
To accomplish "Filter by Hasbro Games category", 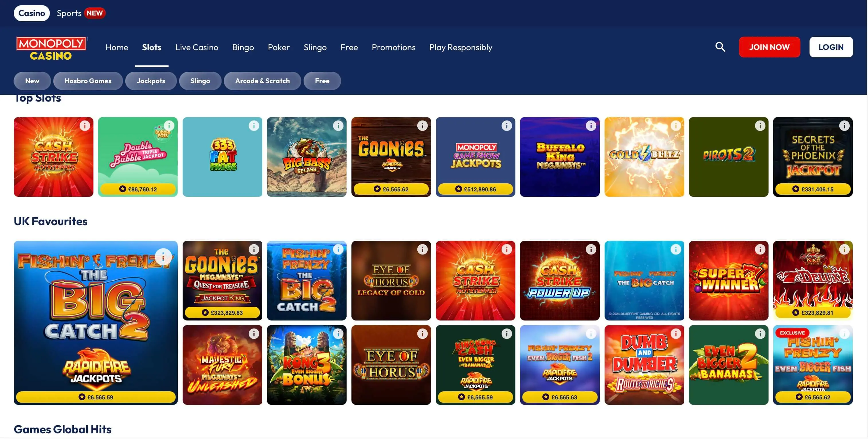I will pyautogui.click(x=88, y=81).
